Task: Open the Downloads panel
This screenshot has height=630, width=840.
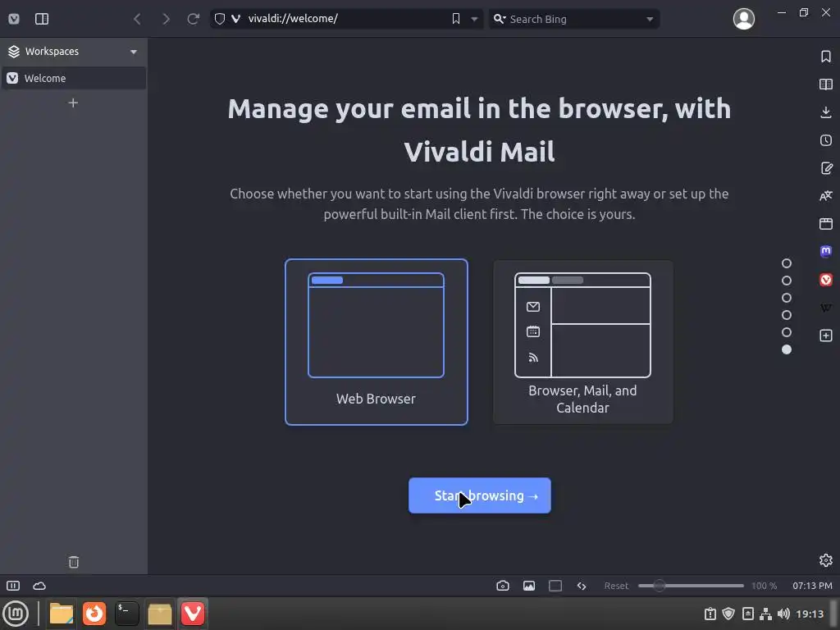Action: point(825,112)
